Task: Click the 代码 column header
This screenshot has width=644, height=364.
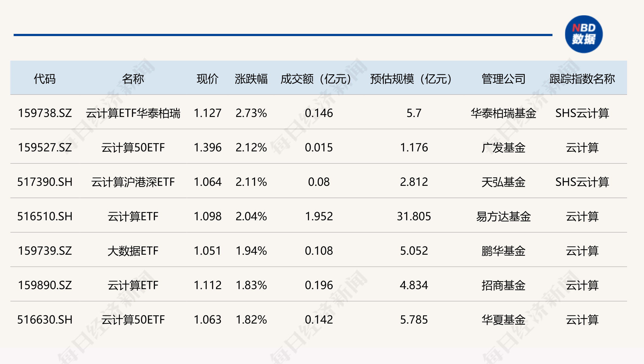Action: click(45, 79)
